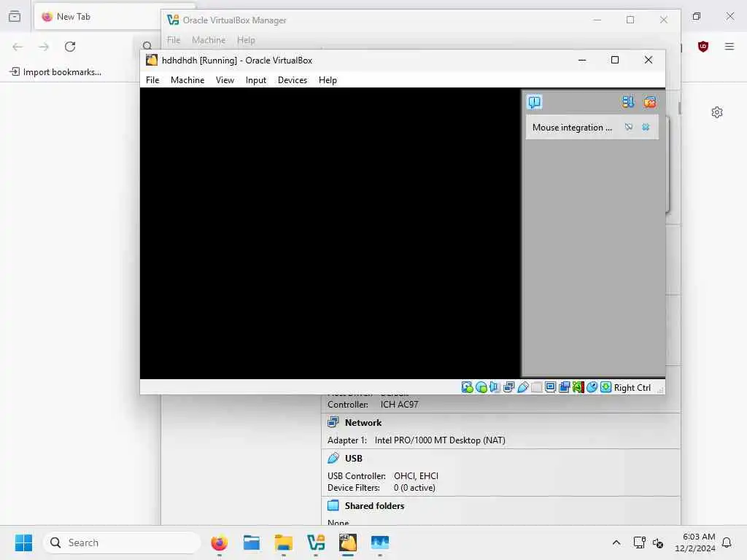The width and height of the screenshot is (747, 560).
Task: Click VirtualBox Manager icon in taskbar
Action: [316, 542]
